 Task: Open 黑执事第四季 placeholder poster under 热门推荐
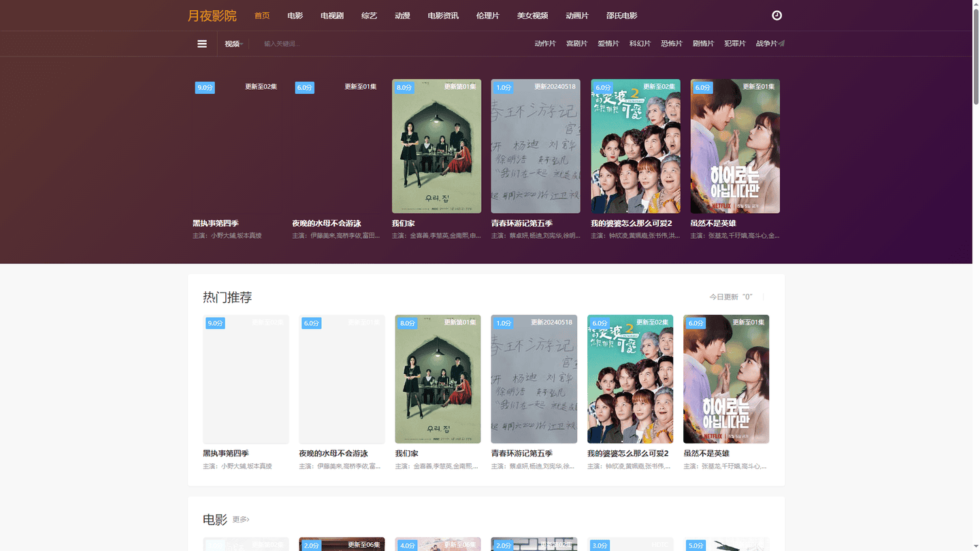[x=246, y=379]
